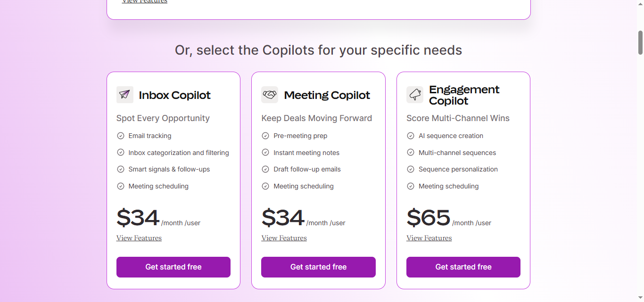This screenshot has width=644, height=302.
Task: Click the checkmark next to Draft follow-up emails
Action: coord(265,169)
